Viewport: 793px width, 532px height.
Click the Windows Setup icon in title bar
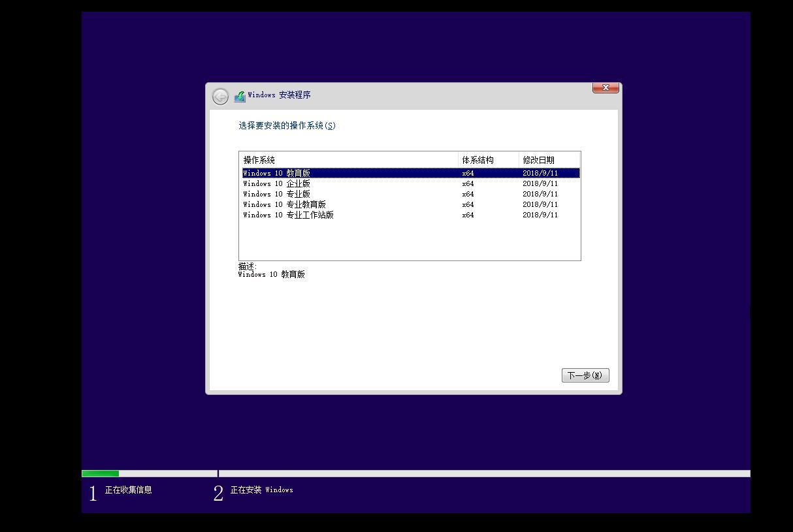[x=241, y=95]
